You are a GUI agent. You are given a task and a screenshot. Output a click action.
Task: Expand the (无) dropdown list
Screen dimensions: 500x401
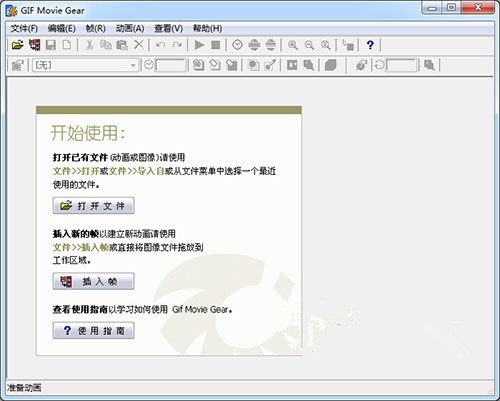[x=133, y=65]
